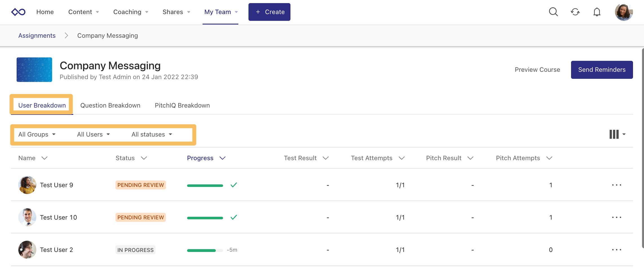
Task: Click Test User 9's Test Attempts 1/1
Action: click(400, 185)
